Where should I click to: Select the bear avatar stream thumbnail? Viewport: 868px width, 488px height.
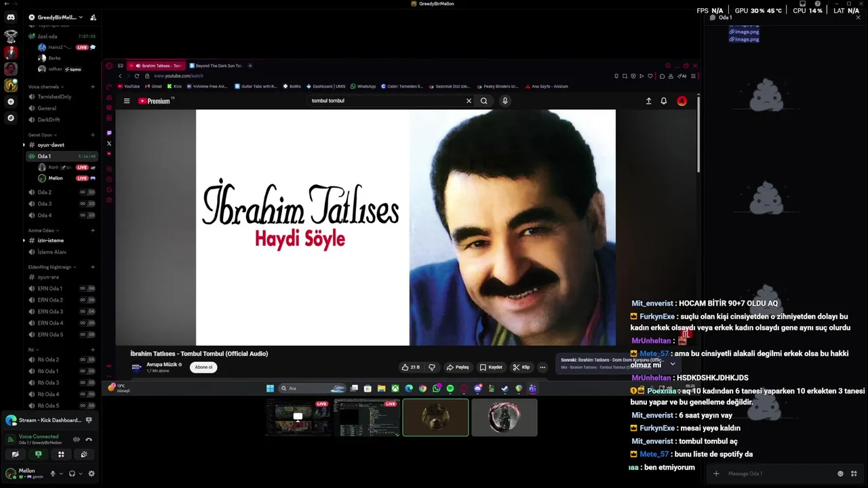pyautogui.click(x=435, y=418)
